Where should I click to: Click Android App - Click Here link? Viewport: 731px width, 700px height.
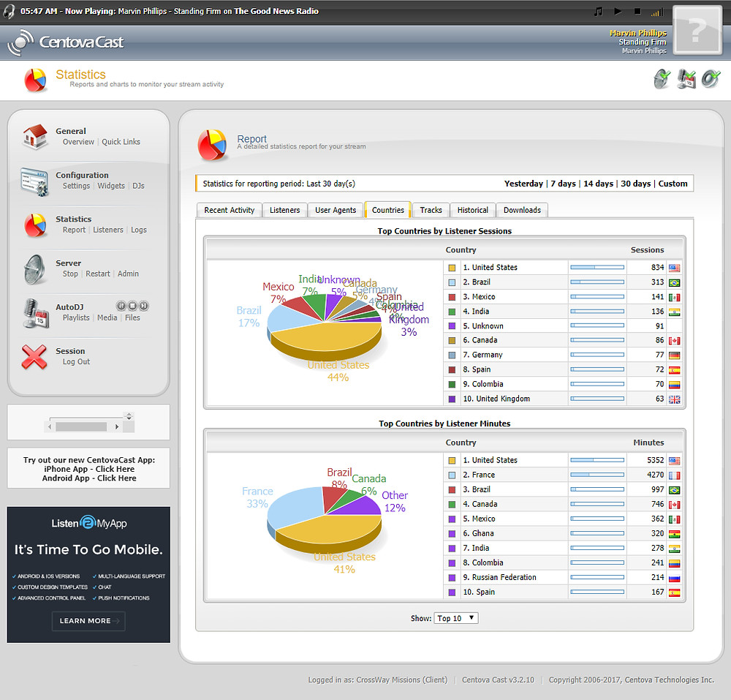[x=89, y=478]
